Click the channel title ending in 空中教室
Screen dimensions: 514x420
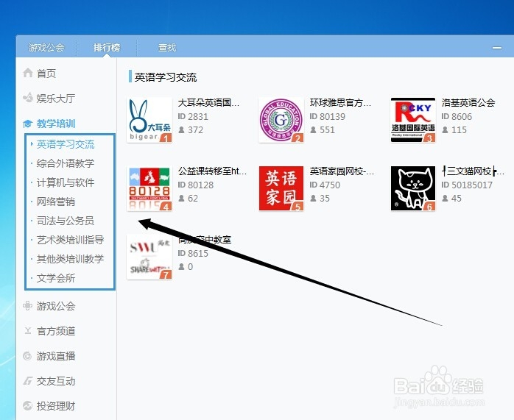click(205, 240)
